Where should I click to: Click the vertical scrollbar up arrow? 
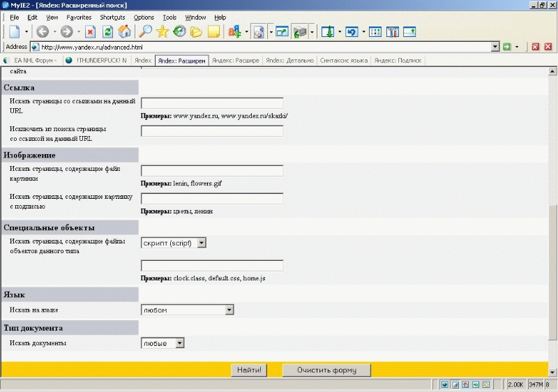[552, 72]
